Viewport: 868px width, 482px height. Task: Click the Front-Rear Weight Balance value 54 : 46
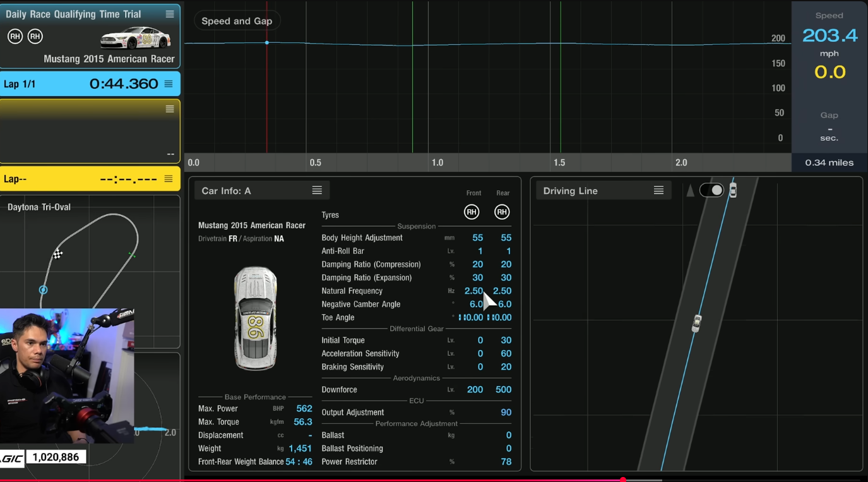[299, 462]
